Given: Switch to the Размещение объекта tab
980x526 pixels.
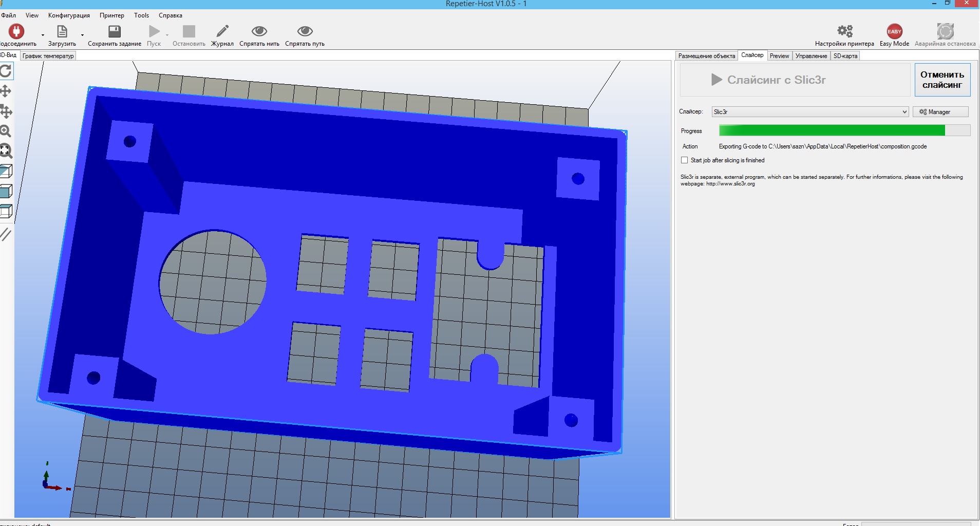Looking at the screenshot, I should point(706,56).
